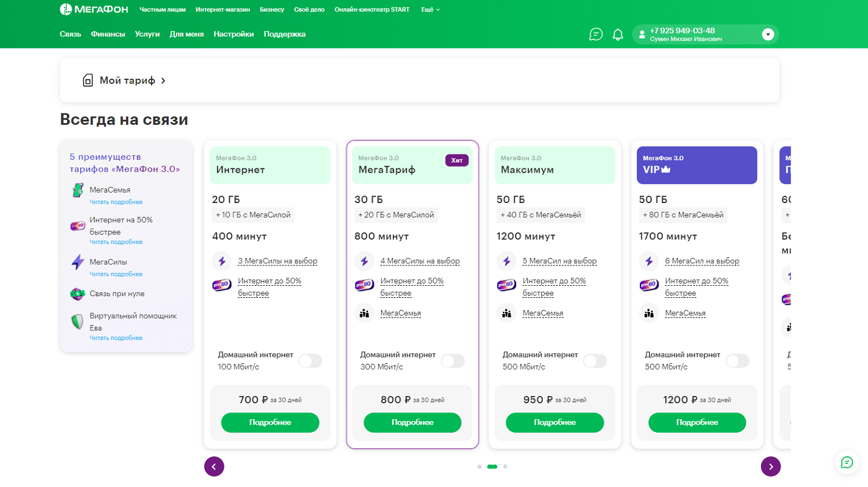Image resolution: width=868 pixels, height=487 pixels.
Task: Switch to Частным лицам section
Action: coord(163,10)
